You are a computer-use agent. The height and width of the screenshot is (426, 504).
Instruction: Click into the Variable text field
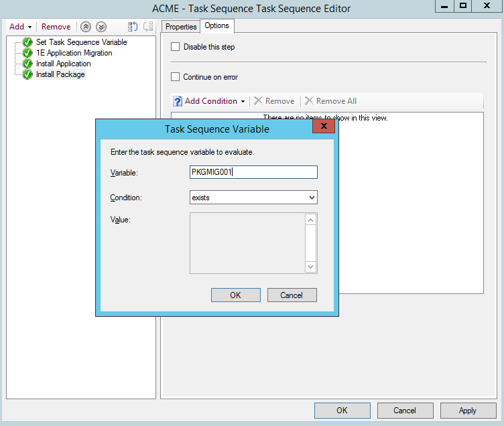pyautogui.click(x=253, y=172)
